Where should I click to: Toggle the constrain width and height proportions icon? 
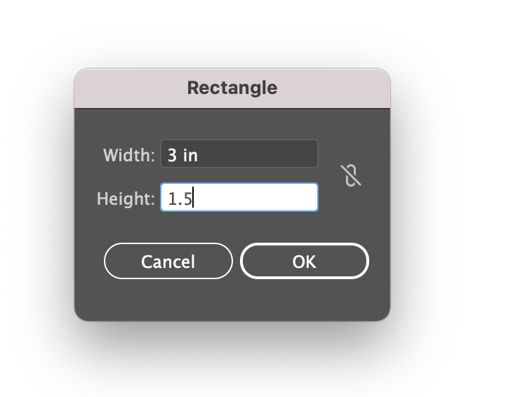click(x=351, y=175)
